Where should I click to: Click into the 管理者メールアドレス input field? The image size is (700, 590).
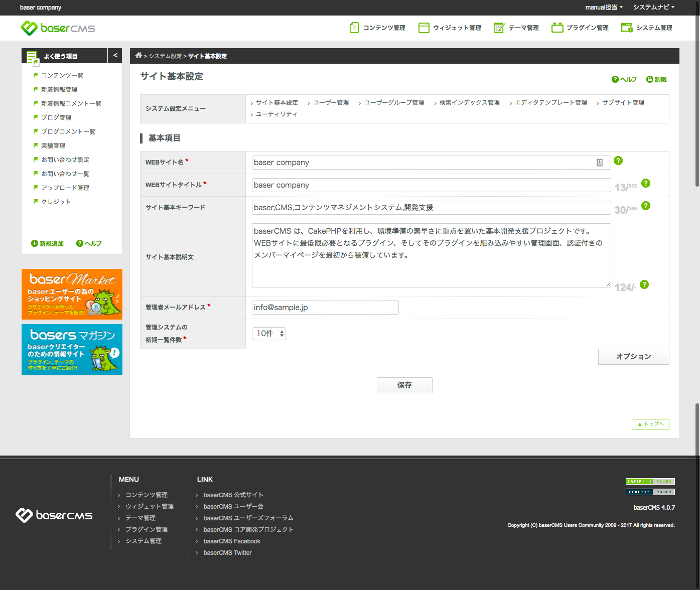325,308
